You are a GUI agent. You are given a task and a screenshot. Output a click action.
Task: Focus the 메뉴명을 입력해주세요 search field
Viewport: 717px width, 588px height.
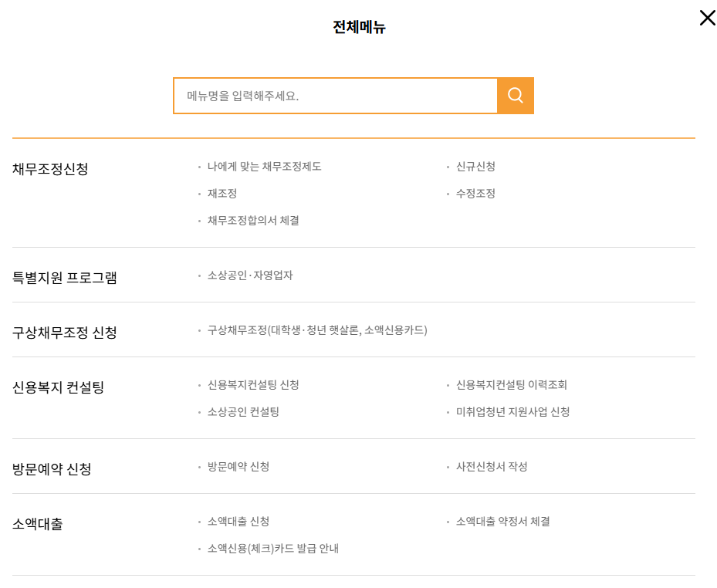335,96
